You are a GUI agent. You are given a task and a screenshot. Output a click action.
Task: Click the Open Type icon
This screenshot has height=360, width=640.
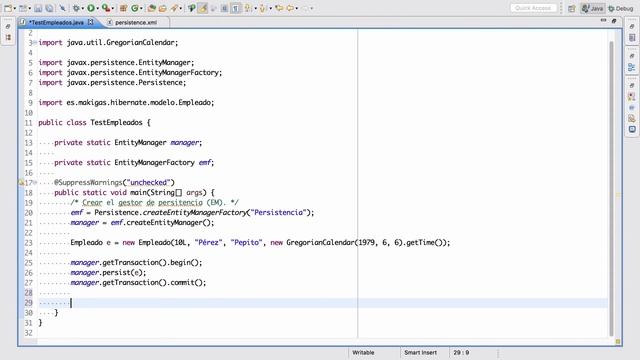click(152, 8)
